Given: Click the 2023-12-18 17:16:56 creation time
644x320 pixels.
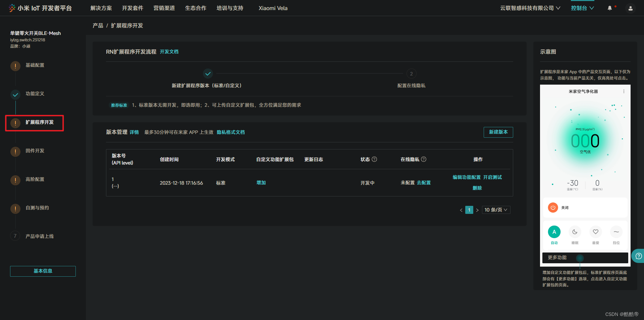Looking at the screenshot, I should (x=181, y=183).
